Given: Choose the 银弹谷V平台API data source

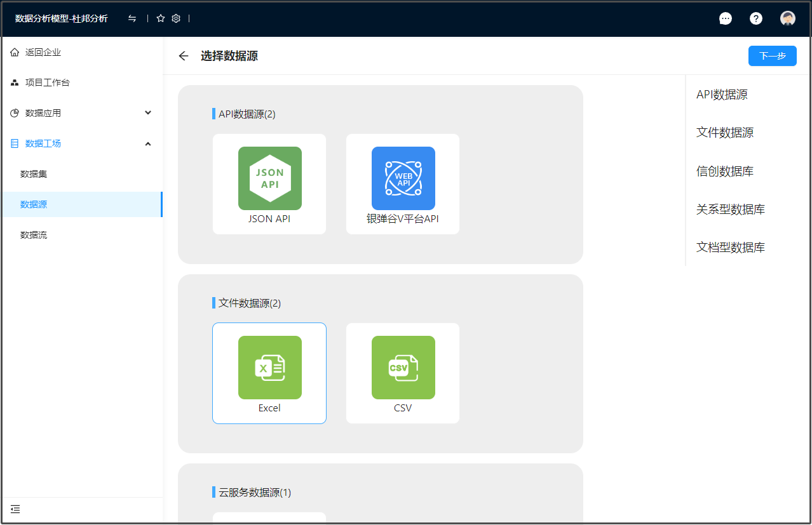Looking at the screenshot, I should point(403,178).
